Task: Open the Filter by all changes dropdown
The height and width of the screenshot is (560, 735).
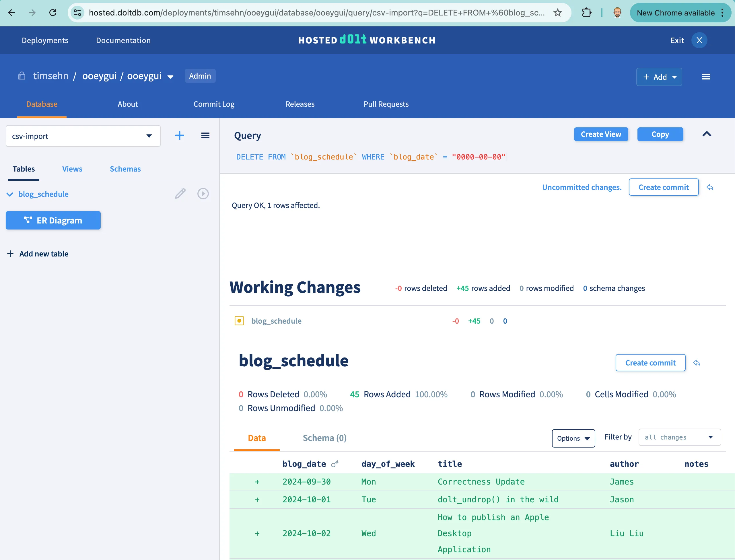Action: [x=679, y=437]
